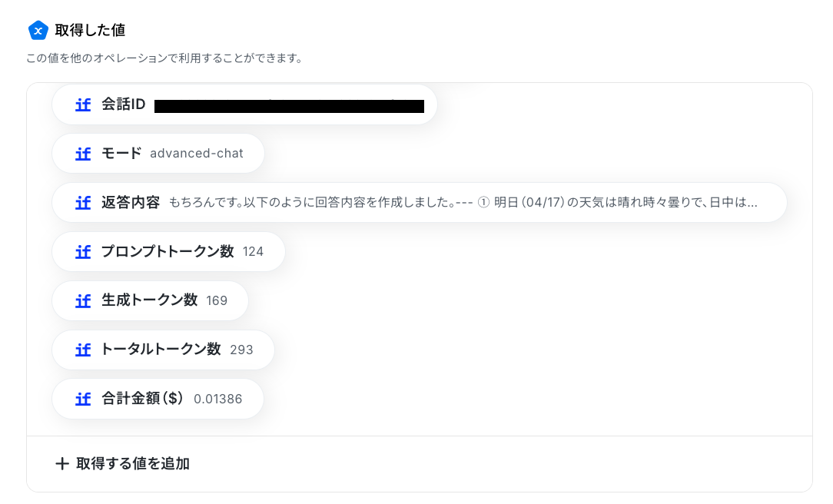The width and height of the screenshot is (833, 504).
Task: Click the total cost value 0.01386
Action: tap(217, 400)
